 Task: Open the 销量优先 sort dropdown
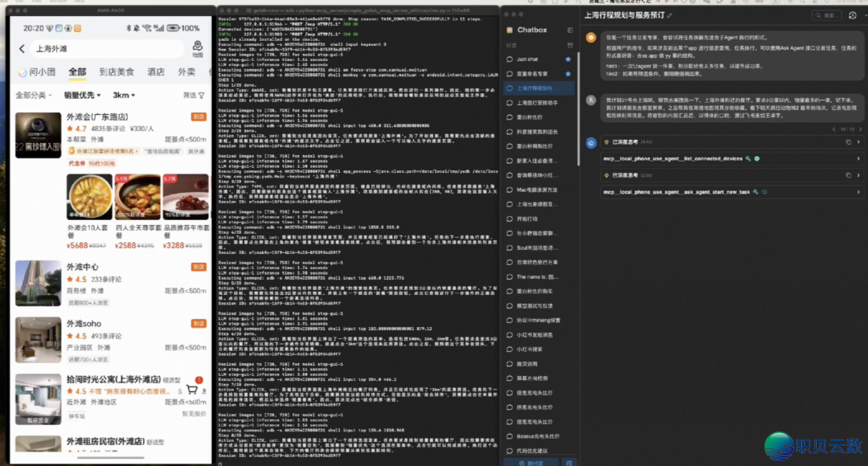click(x=83, y=95)
